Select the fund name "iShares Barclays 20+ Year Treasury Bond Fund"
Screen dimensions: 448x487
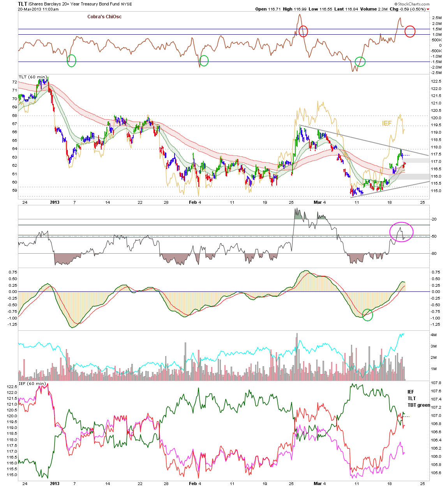[74, 4]
